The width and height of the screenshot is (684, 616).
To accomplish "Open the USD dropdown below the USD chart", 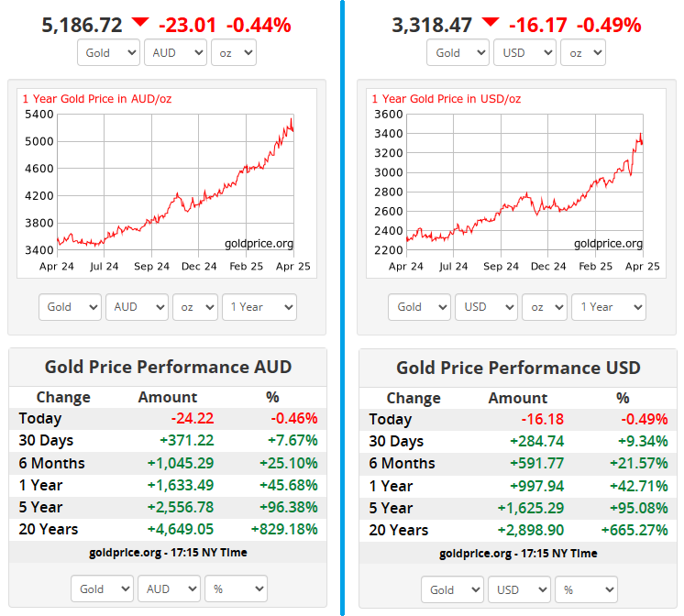I will pos(487,306).
